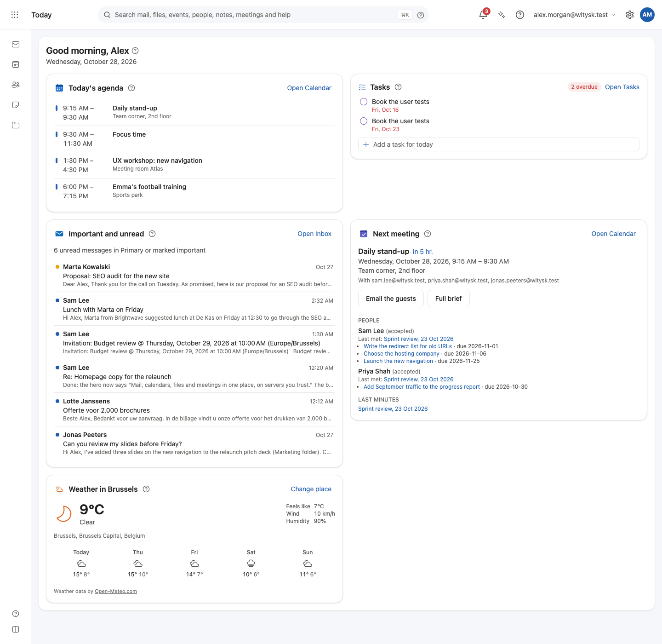Click the Today title in top bar

point(41,15)
